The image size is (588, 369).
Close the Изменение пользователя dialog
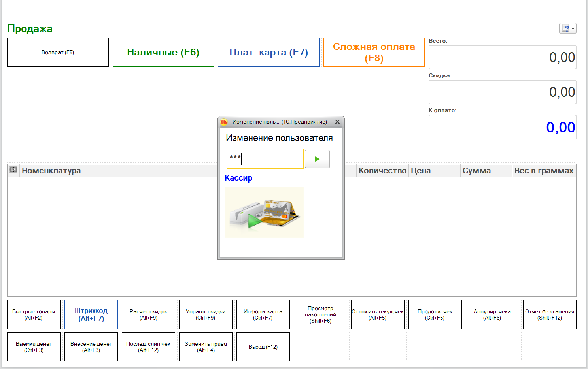coord(337,122)
